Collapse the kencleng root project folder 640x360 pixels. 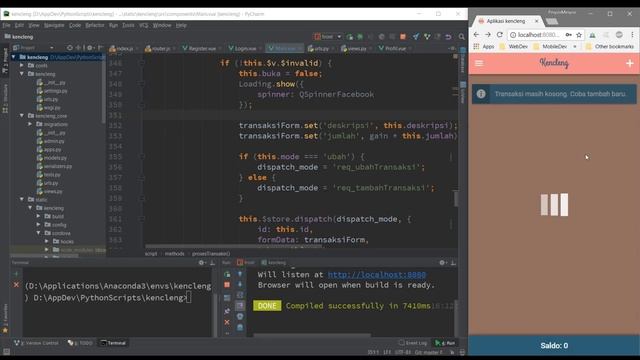click(14, 57)
